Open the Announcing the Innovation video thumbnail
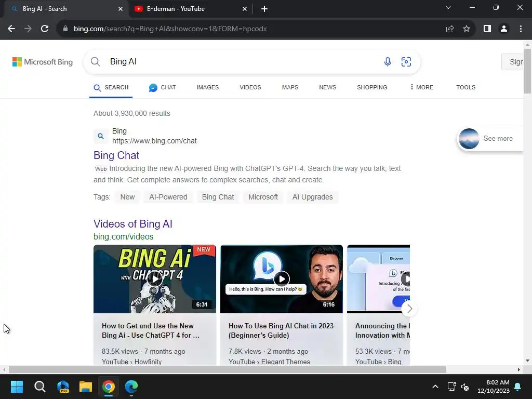The width and height of the screenshot is (532, 399). point(378,279)
